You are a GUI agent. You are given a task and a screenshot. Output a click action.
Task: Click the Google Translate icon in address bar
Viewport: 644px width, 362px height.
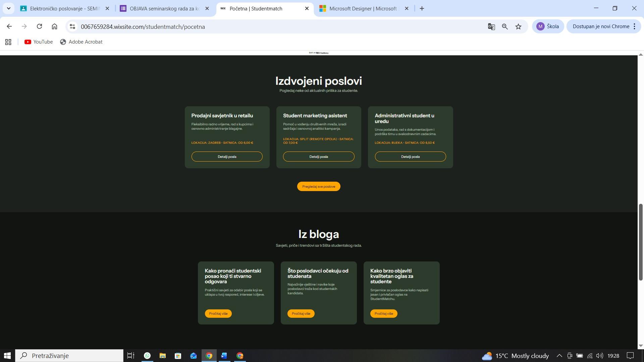coord(491,26)
